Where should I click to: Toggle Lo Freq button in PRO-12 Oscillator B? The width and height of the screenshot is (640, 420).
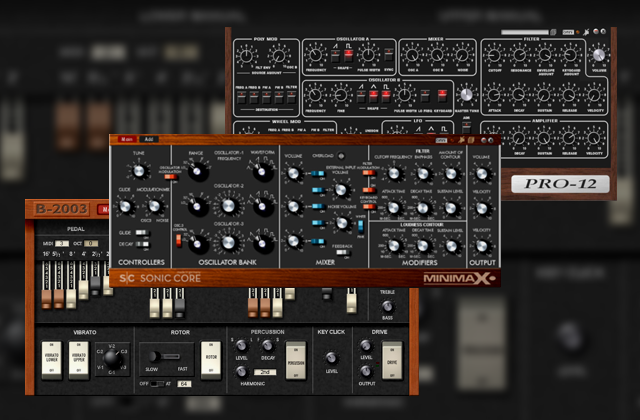point(424,96)
